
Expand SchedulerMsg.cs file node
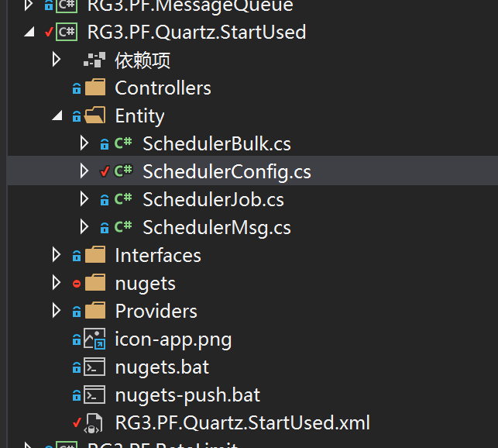coord(84,227)
